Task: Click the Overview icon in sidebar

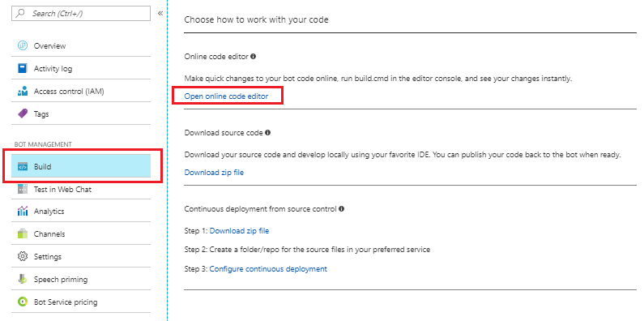Action: click(x=22, y=45)
